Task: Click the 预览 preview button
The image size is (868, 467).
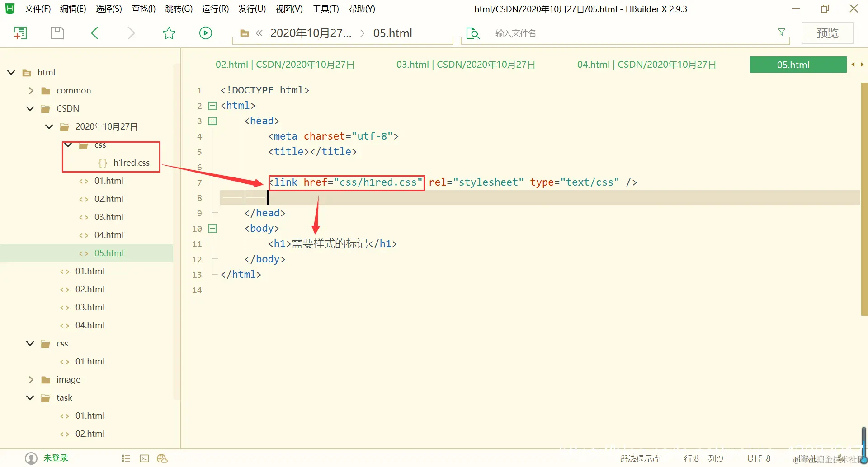Action: (827, 33)
